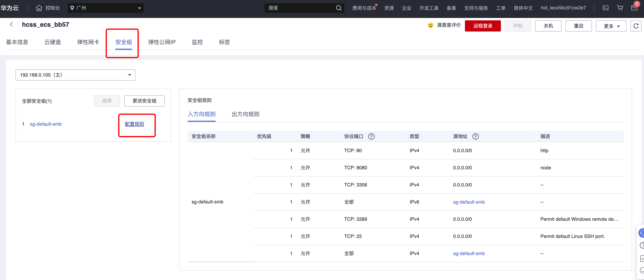Click the 排序 button
This screenshot has width=644, height=280.
(107, 101)
